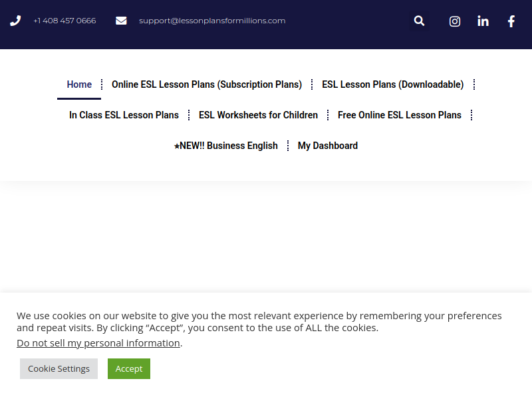Viewport: 532px width, 399px height.
Task: Open the Instagram profile icon
Action: 455,21
